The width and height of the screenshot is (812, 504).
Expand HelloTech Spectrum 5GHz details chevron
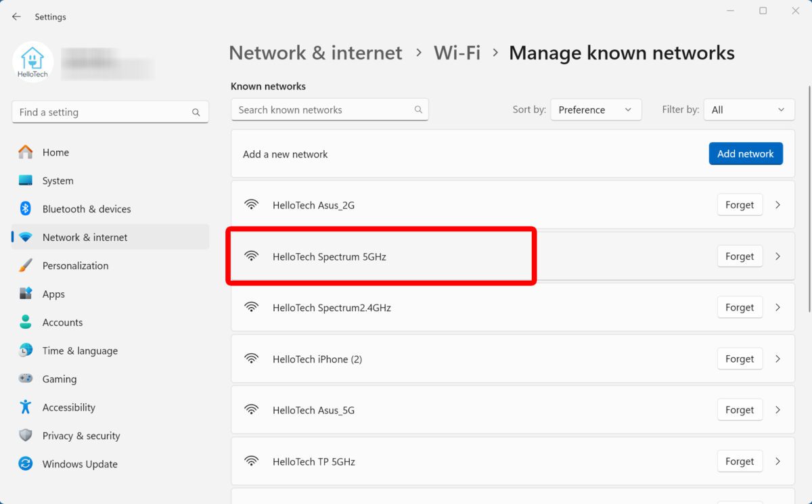[777, 256]
